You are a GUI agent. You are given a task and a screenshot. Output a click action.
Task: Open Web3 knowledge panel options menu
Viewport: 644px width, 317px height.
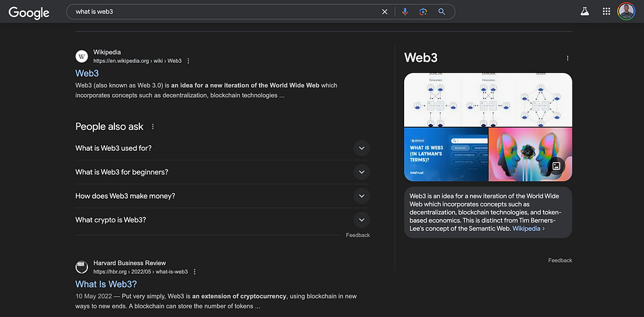pyautogui.click(x=568, y=58)
